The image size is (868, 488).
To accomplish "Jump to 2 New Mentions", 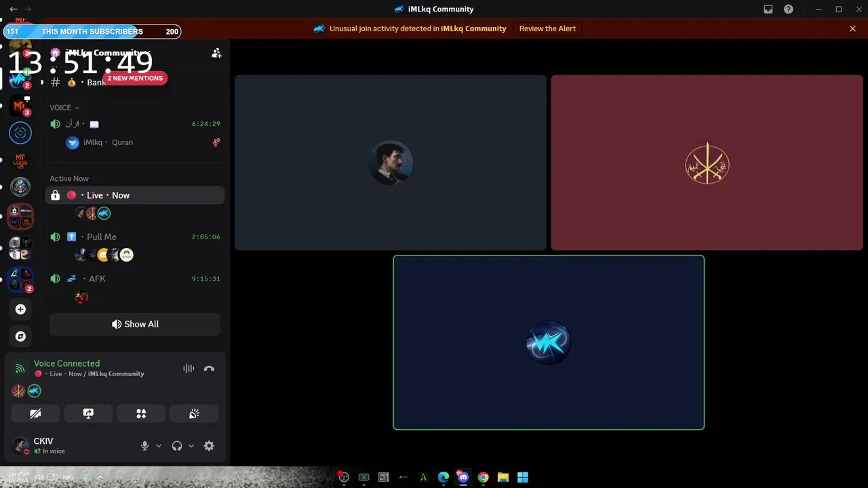I will [136, 78].
